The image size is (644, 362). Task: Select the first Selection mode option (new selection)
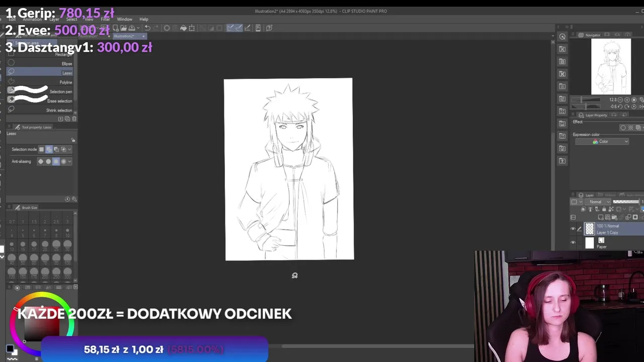[42, 149]
